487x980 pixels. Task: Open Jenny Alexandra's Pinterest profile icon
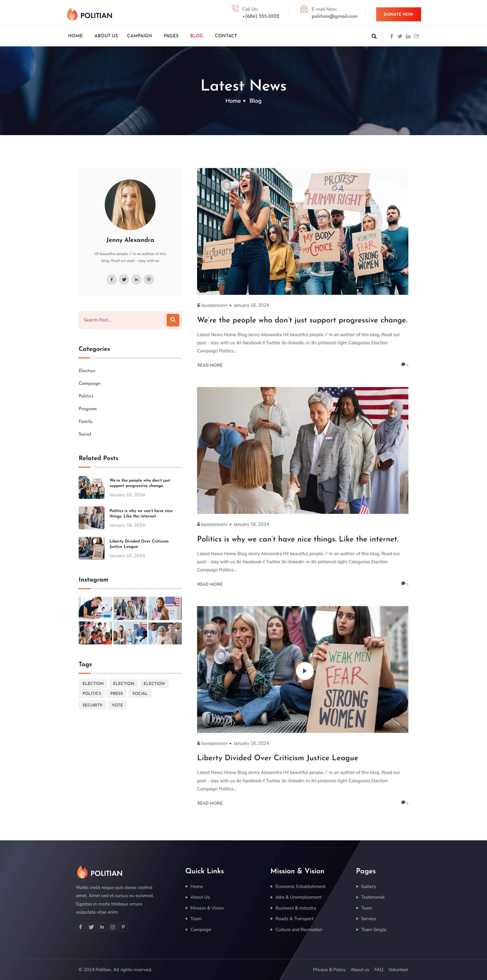pyautogui.click(x=149, y=279)
